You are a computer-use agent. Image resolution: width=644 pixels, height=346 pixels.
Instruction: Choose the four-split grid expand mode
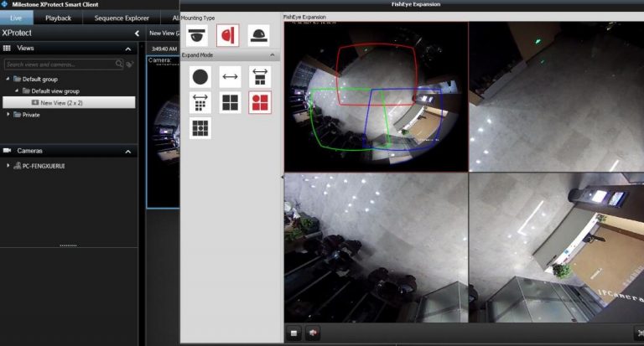click(230, 102)
